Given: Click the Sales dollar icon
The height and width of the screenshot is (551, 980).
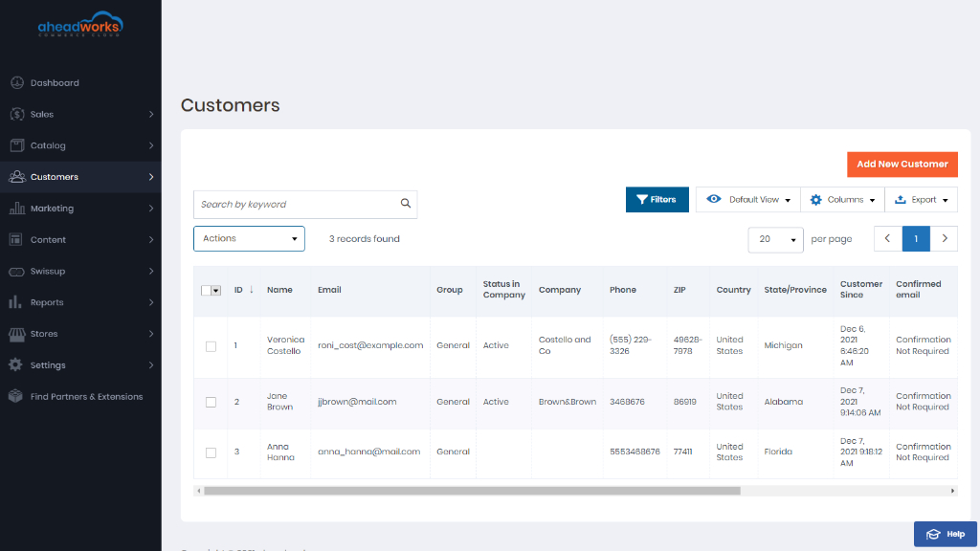Looking at the screenshot, I should pyautogui.click(x=17, y=114).
